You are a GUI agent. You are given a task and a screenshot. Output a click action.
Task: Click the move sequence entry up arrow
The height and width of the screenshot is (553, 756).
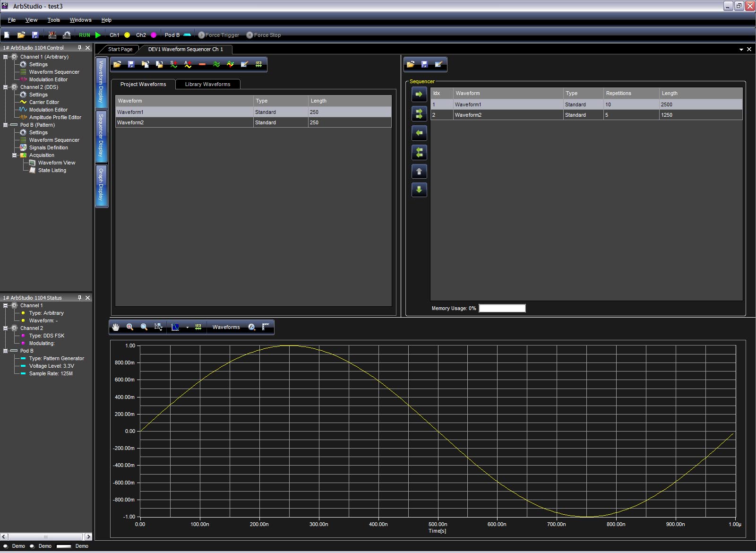419,171
